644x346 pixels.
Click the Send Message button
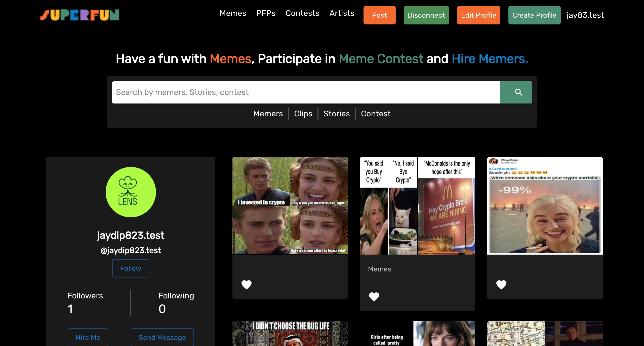tap(162, 337)
